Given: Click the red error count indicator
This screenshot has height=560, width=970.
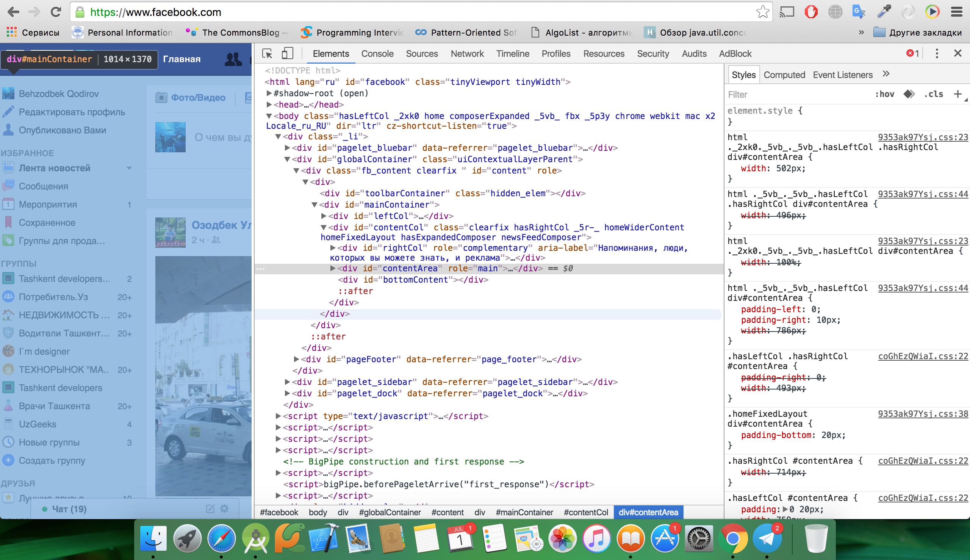Looking at the screenshot, I should 912,53.
